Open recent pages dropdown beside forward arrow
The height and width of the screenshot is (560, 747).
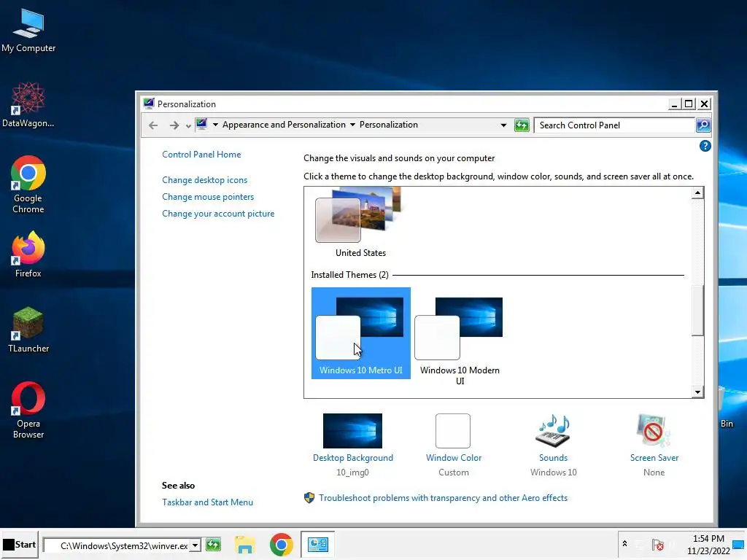[x=188, y=126]
